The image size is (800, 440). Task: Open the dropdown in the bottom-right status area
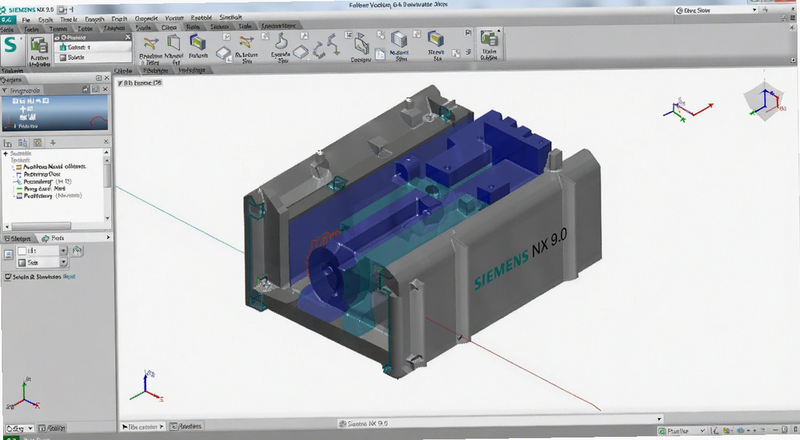tap(682, 431)
